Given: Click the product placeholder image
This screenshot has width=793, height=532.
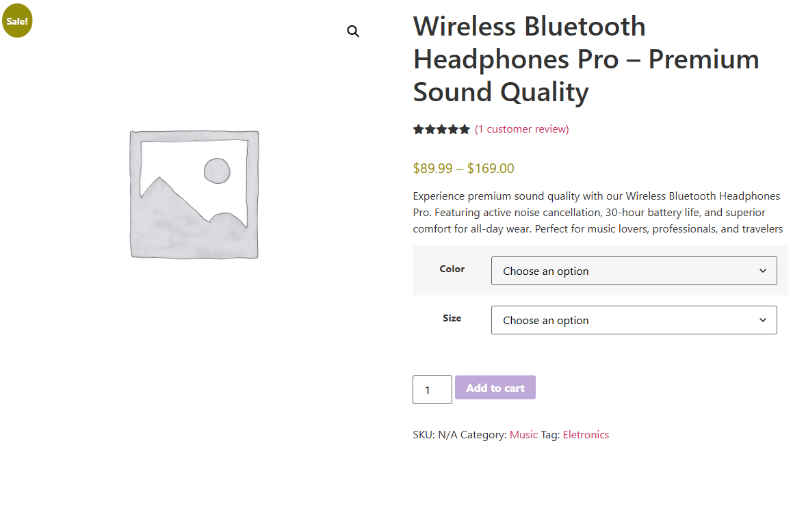Looking at the screenshot, I should click(x=194, y=195).
